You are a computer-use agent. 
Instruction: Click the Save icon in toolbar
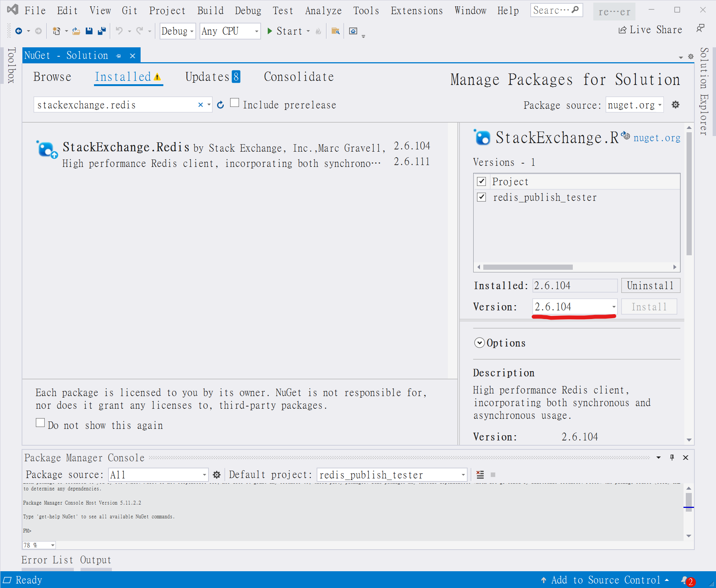click(89, 31)
